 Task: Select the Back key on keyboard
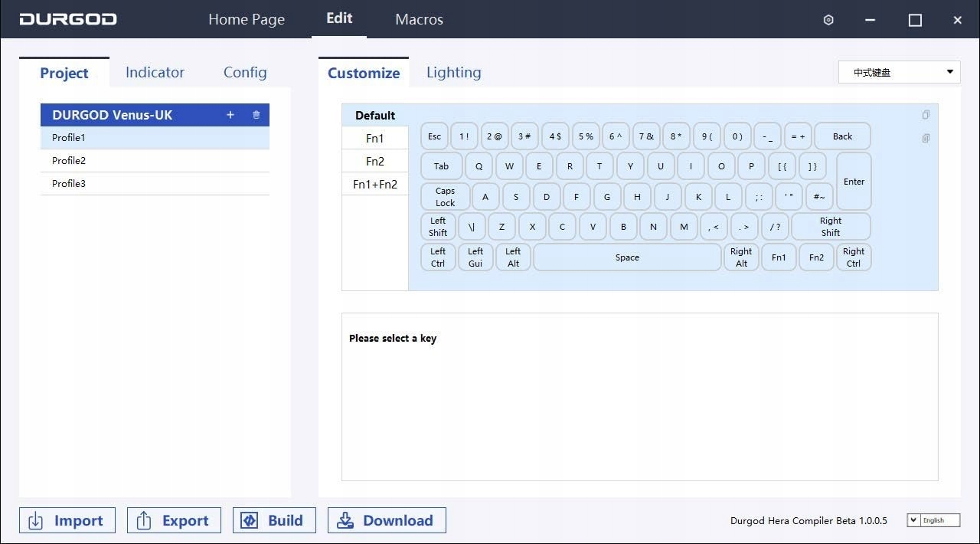coord(842,136)
